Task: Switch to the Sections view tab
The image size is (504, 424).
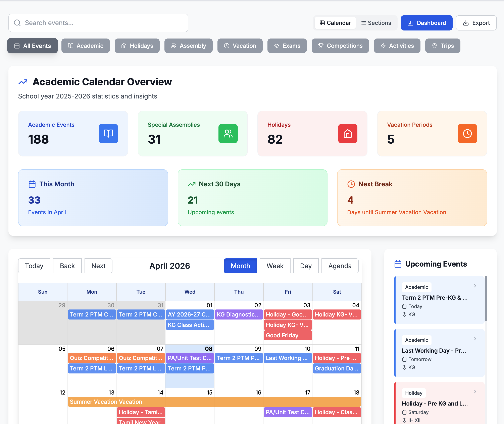Action: [376, 23]
